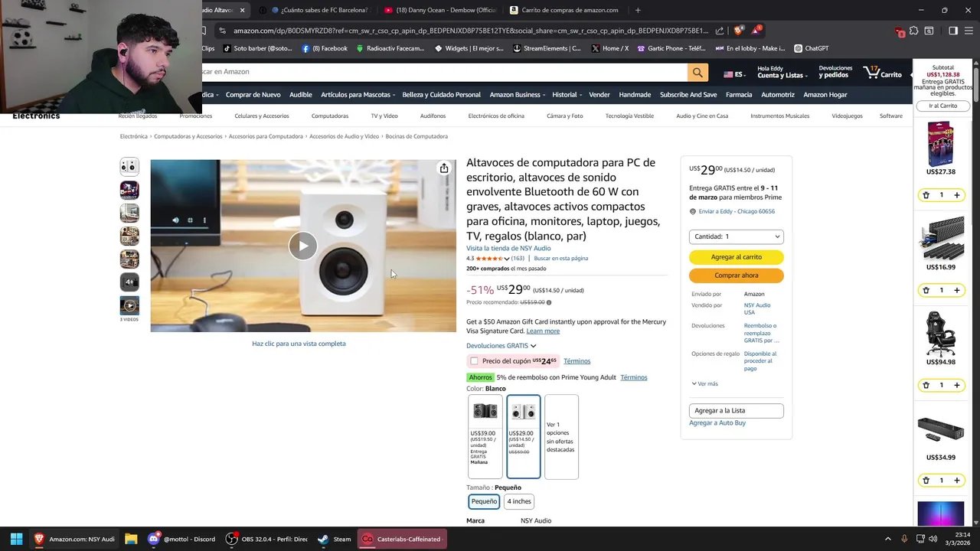
Task: Switch to Discord in the taskbar
Action: pyautogui.click(x=182, y=539)
